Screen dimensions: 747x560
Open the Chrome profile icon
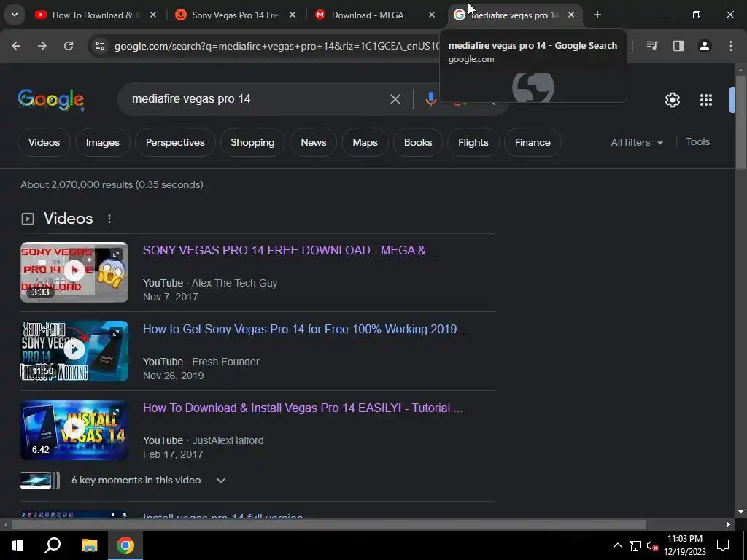pos(704,46)
